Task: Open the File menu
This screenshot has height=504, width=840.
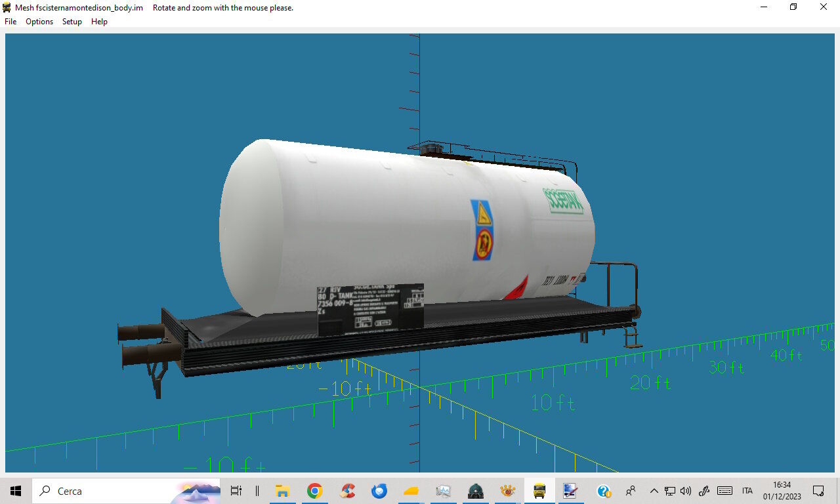Action: pos(10,22)
